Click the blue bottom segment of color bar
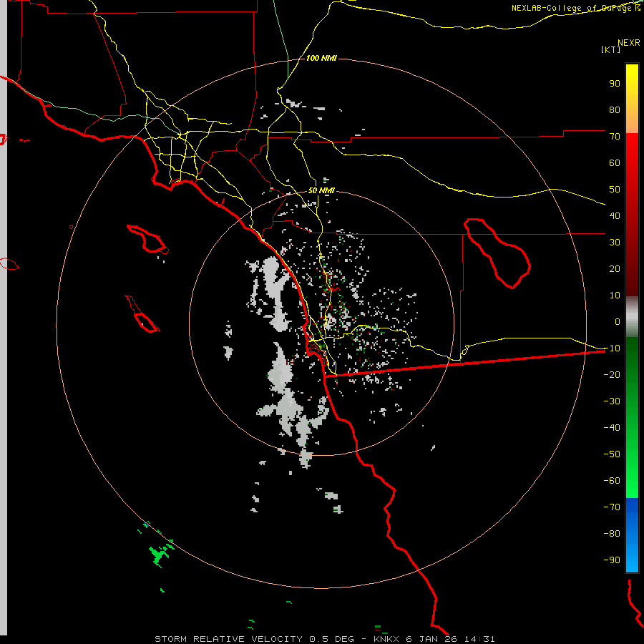The width and height of the screenshot is (644, 644). click(x=632, y=535)
